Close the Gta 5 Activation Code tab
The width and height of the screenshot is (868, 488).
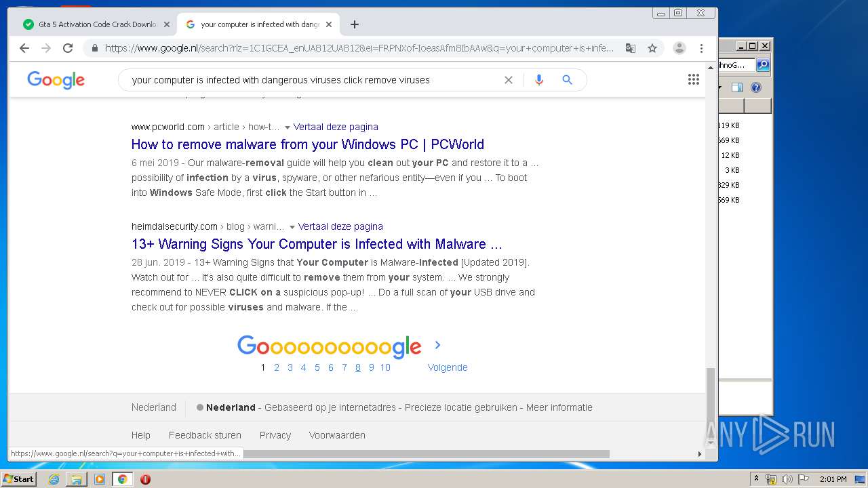click(x=167, y=24)
